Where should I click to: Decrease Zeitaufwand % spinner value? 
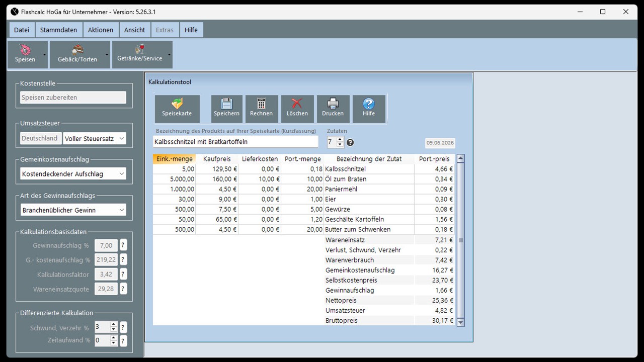pos(114,343)
